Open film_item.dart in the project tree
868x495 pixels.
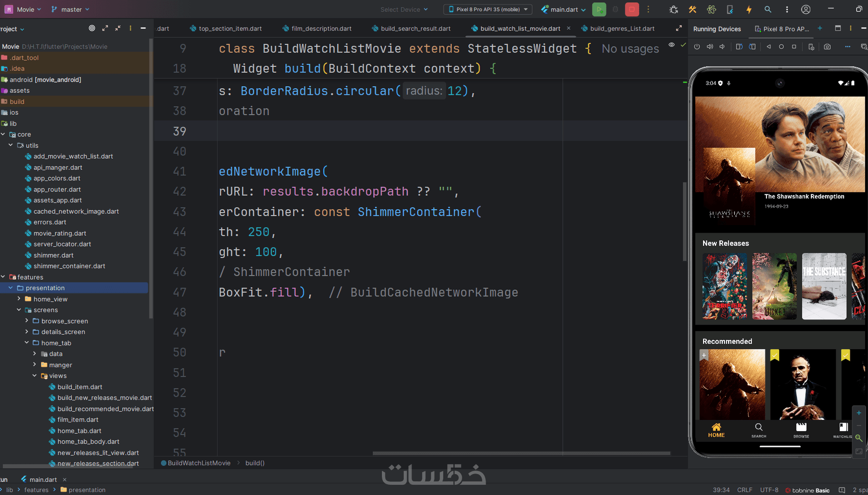(78, 419)
